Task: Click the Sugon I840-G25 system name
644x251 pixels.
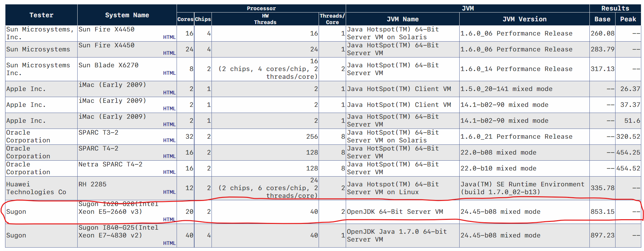Action: 118,232
